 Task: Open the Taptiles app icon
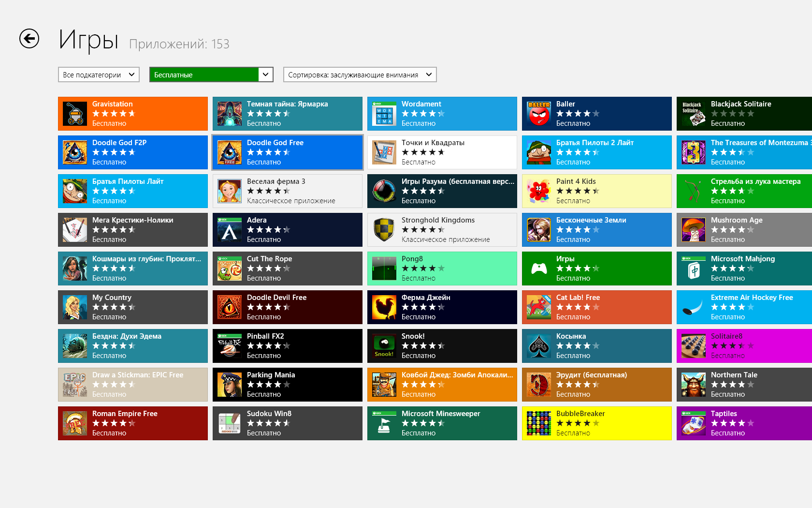(x=694, y=423)
